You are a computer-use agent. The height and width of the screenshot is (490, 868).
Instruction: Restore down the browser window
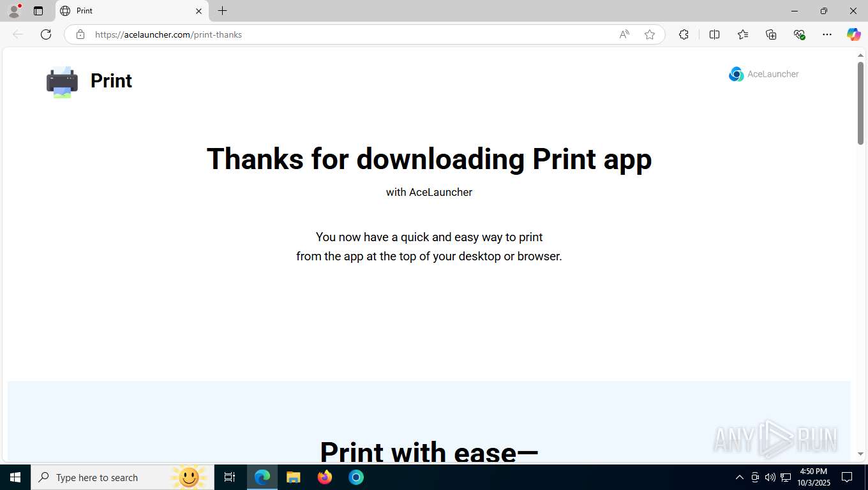pyautogui.click(x=824, y=11)
